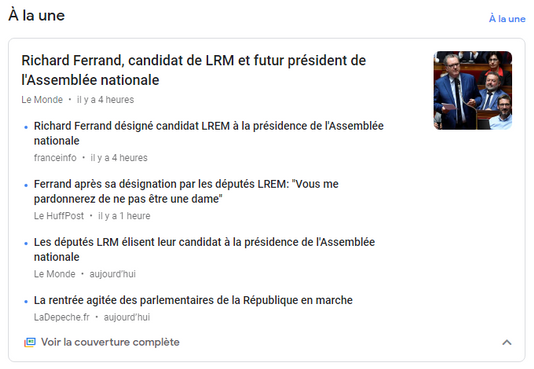The height and width of the screenshot is (369, 534).
Task: Open HuffPost article about Ferrand's dame remark
Action: tap(186, 191)
